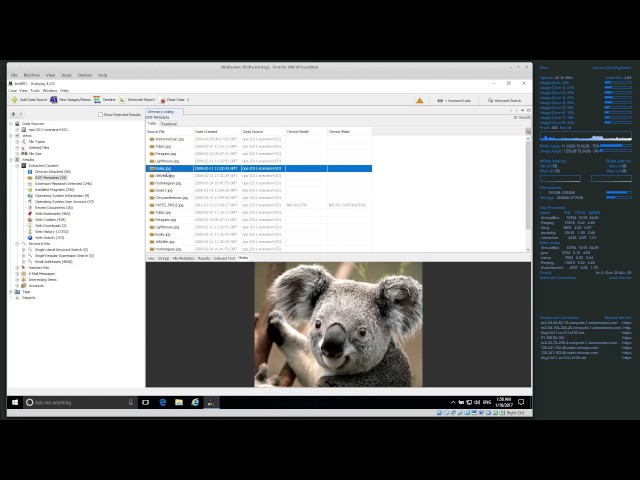This screenshot has width=640, height=480.
Task: Switch to the Thumbnail view tab
Action: 169,124
